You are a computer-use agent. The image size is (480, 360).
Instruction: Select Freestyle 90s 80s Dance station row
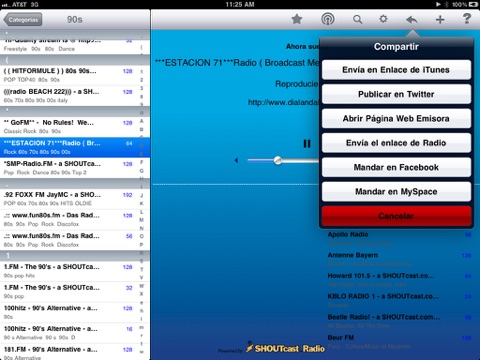(x=69, y=46)
